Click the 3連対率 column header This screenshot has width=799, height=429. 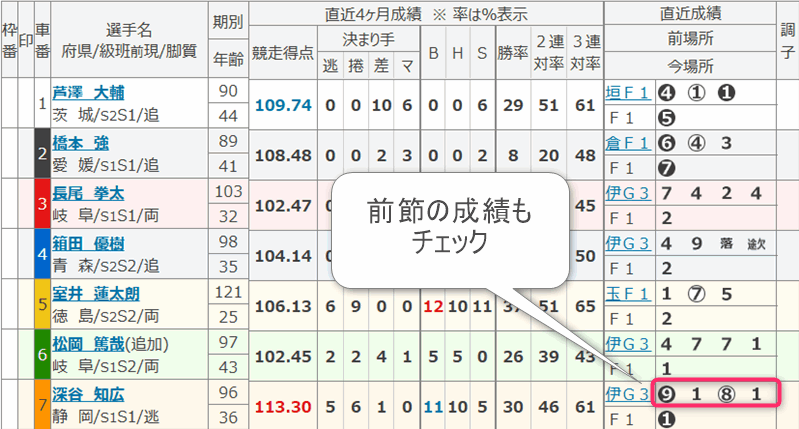(x=585, y=52)
